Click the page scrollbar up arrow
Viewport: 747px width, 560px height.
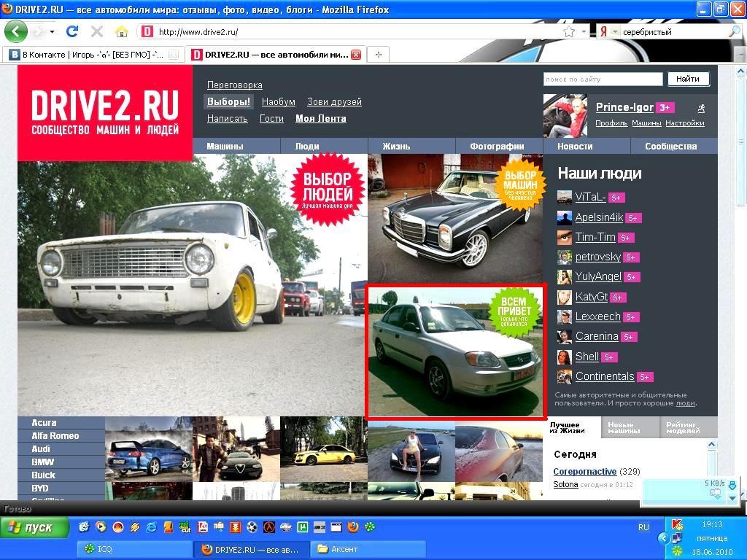(x=740, y=72)
